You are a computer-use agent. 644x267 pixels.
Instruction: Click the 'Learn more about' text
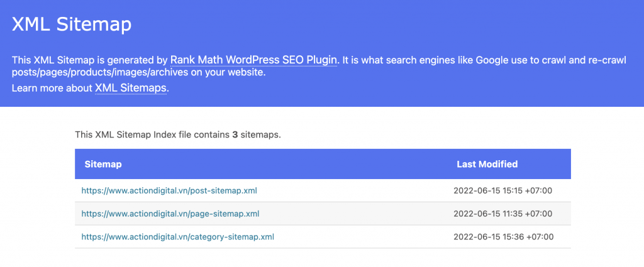53,88
